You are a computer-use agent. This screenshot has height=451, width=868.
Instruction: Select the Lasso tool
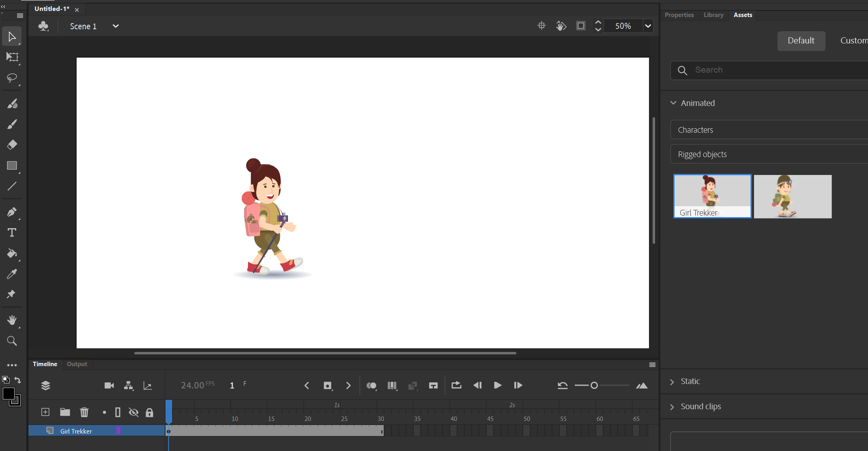(x=12, y=78)
